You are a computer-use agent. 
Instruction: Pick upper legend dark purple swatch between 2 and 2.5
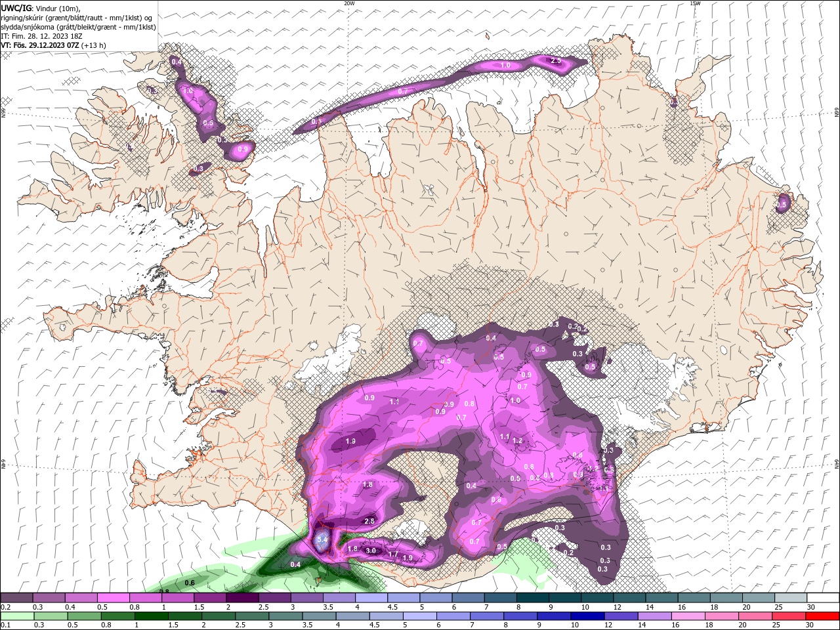[242, 597]
